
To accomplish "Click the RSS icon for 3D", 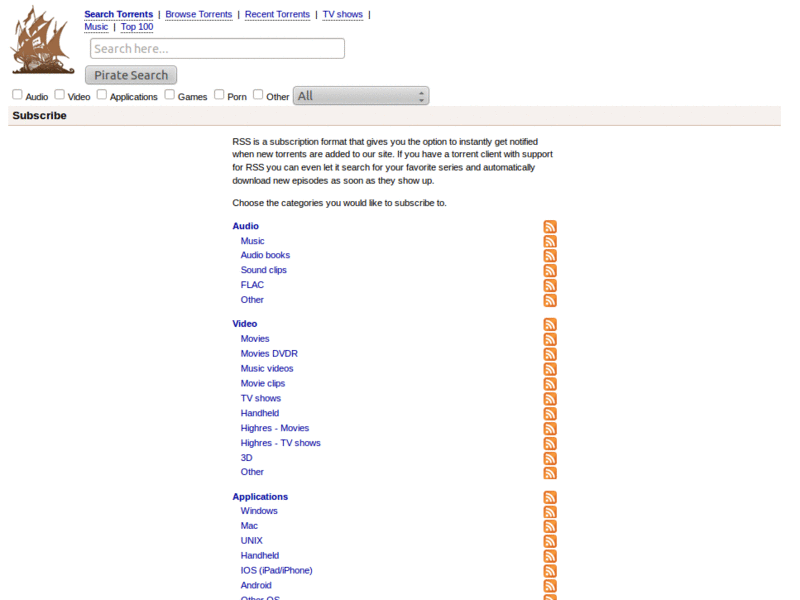I will pyautogui.click(x=550, y=458).
